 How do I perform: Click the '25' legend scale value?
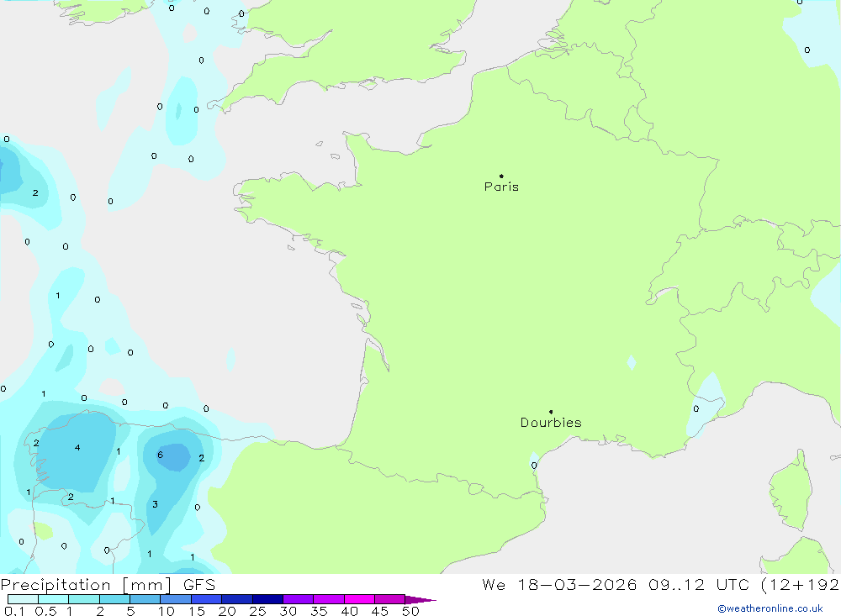257,611
